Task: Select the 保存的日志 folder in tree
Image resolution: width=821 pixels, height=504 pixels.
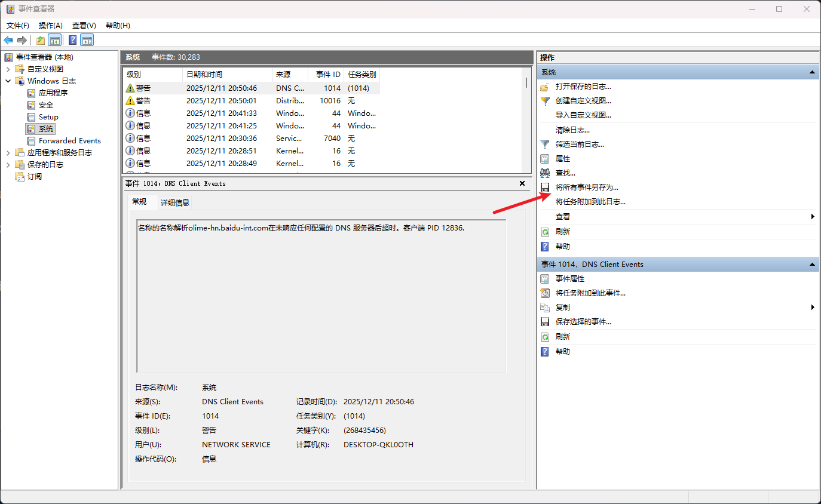Action: (39, 164)
